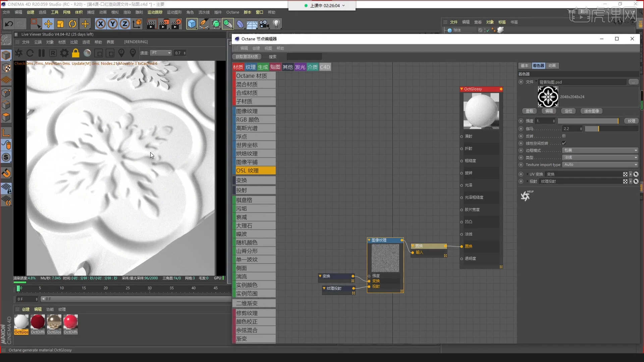Select the Scale tool icon
Screen dimensions: 644x362
click(x=60, y=24)
